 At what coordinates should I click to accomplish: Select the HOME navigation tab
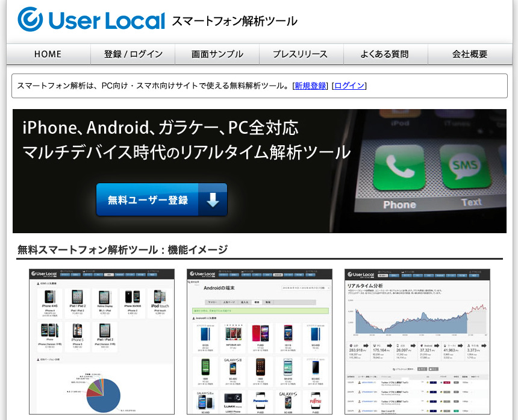(x=48, y=54)
